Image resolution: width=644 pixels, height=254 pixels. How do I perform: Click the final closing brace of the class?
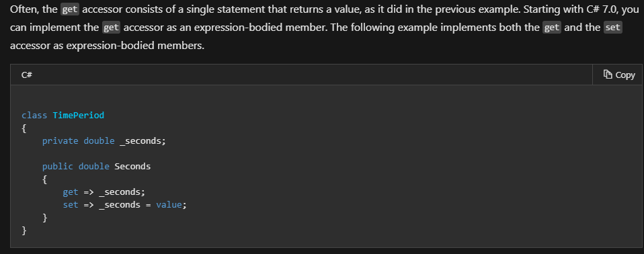(24, 230)
